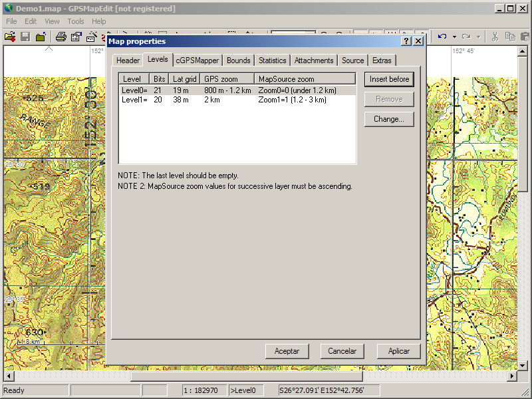Open the View menu
The width and height of the screenshot is (532, 399).
point(52,21)
